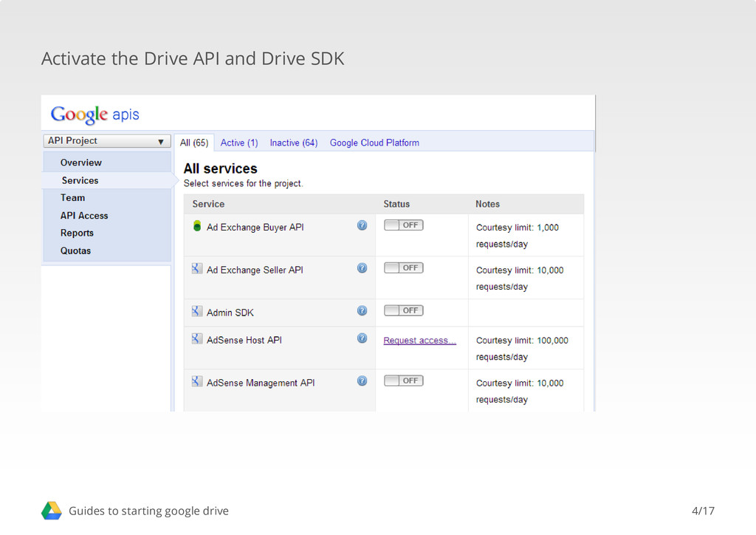Click help icon next to Admin SDK
The height and width of the screenshot is (535, 756).
click(x=362, y=311)
